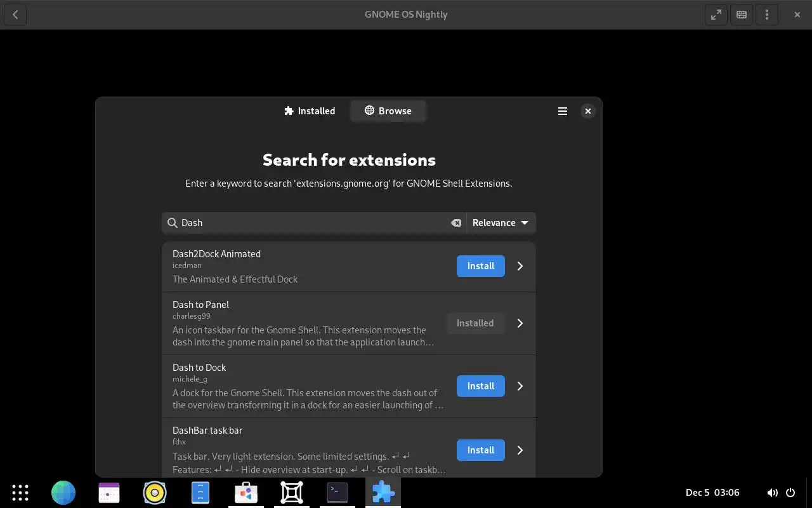The image size is (812, 508).
Task: Open the Software store bag icon
Action: click(246, 492)
